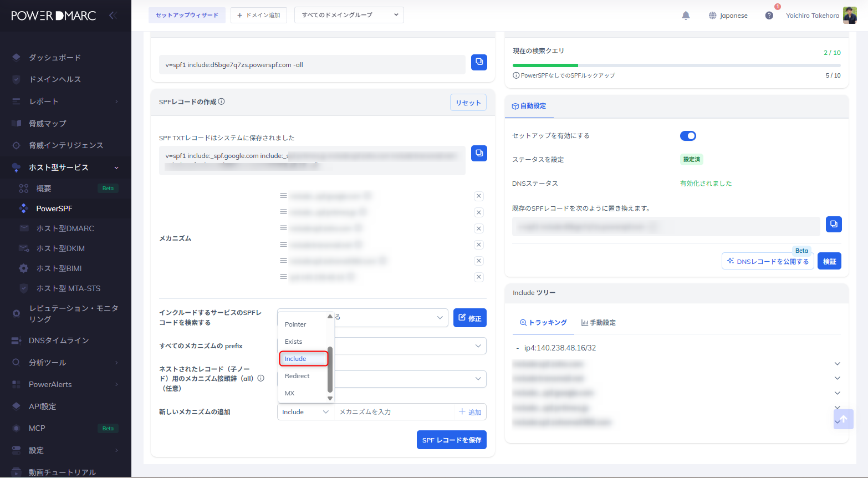Expand the レポート sidebar submenu

coord(116,101)
